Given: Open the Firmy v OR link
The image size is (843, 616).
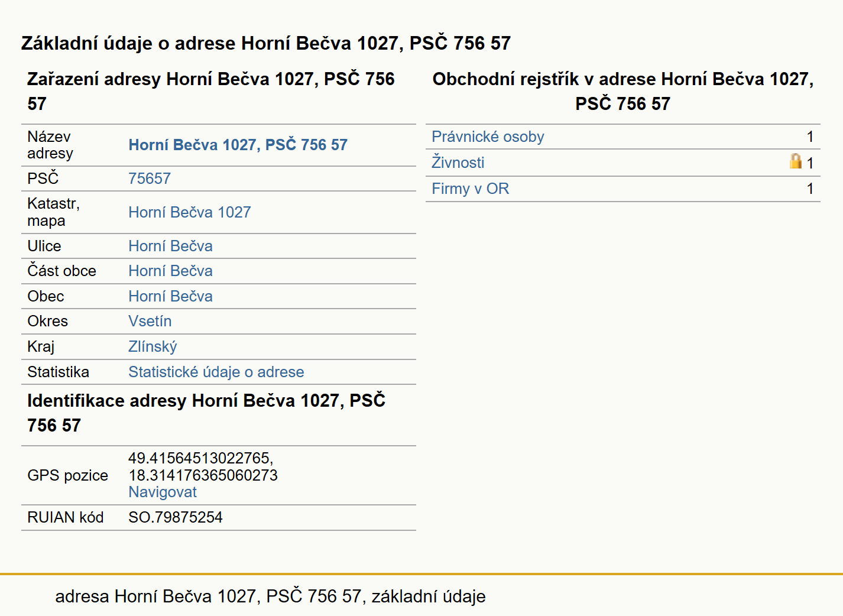Looking at the screenshot, I should click(x=470, y=189).
